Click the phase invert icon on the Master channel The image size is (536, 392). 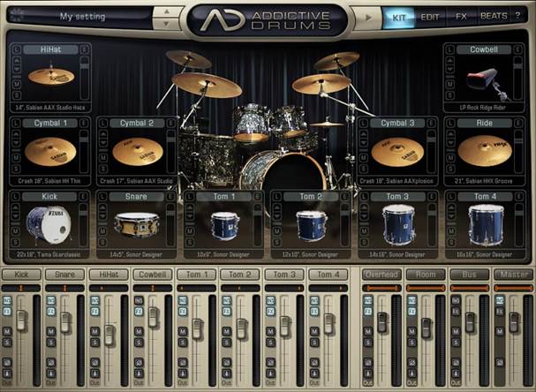(500, 362)
